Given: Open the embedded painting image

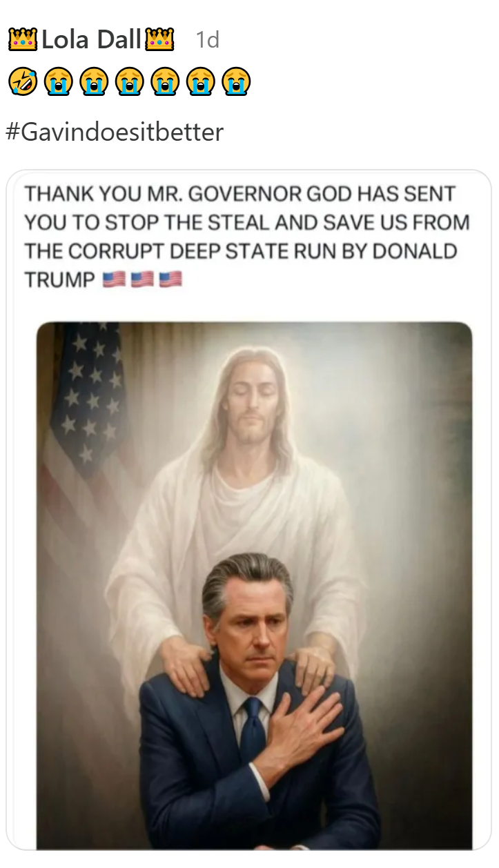Looking at the screenshot, I should 254,585.
